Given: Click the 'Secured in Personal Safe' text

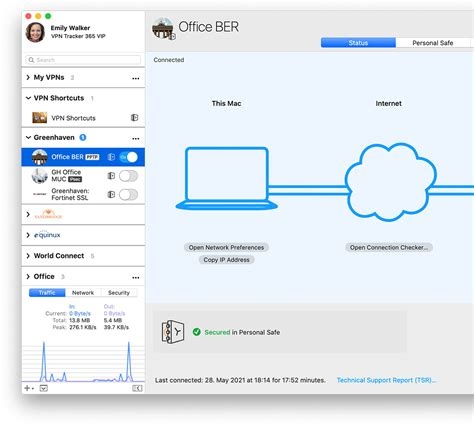Looking at the screenshot, I should click(x=242, y=332).
